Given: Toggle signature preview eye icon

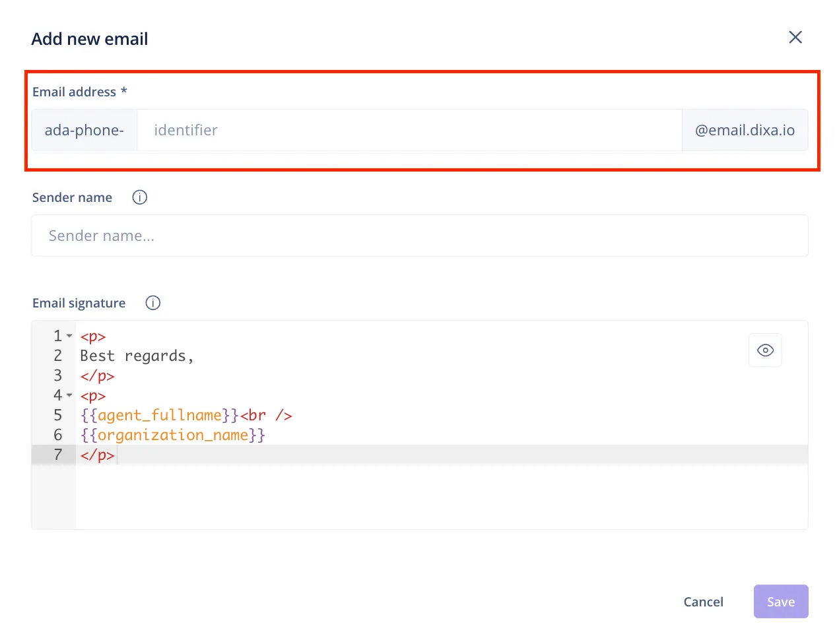Looking at the screenshot, I should click(765, 350).
